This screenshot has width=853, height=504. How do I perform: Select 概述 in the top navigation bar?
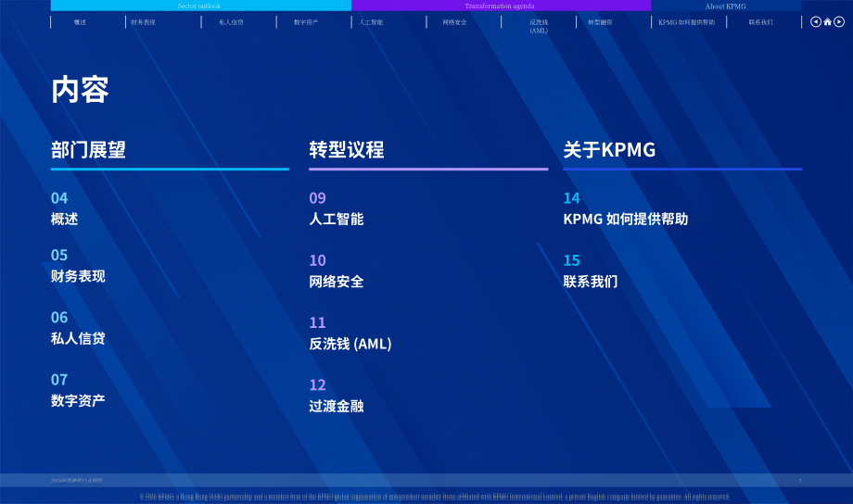click(80, 22)
